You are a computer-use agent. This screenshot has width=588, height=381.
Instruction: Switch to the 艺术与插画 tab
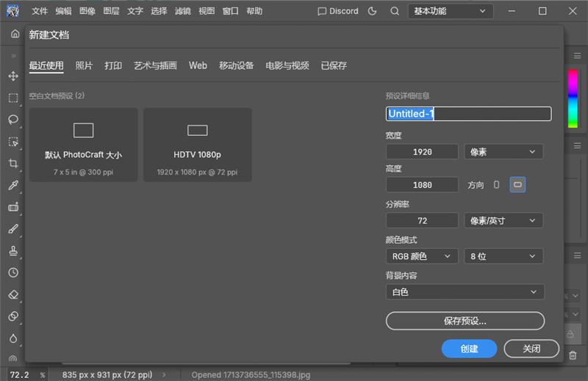pos(155,65)
